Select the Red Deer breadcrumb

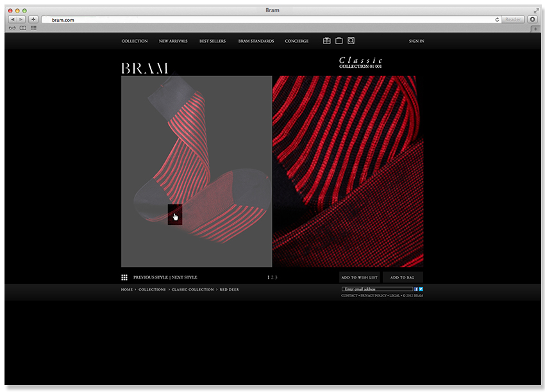click(x=229, y=290)
